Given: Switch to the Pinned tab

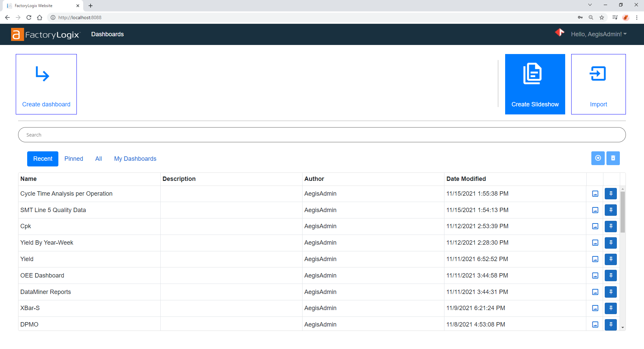Looking at the screenshot, I should pyautogui.click(x=74, y=159).
